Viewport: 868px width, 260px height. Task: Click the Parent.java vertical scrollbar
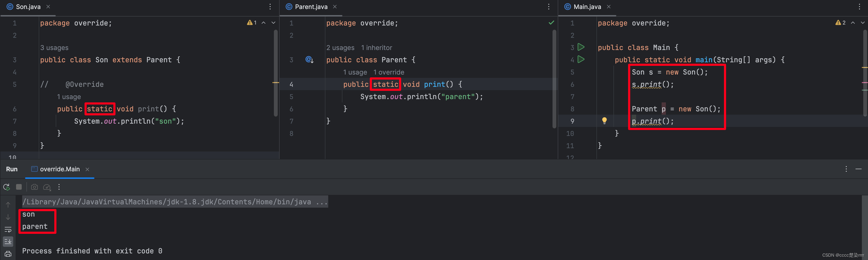click(554, 79)
